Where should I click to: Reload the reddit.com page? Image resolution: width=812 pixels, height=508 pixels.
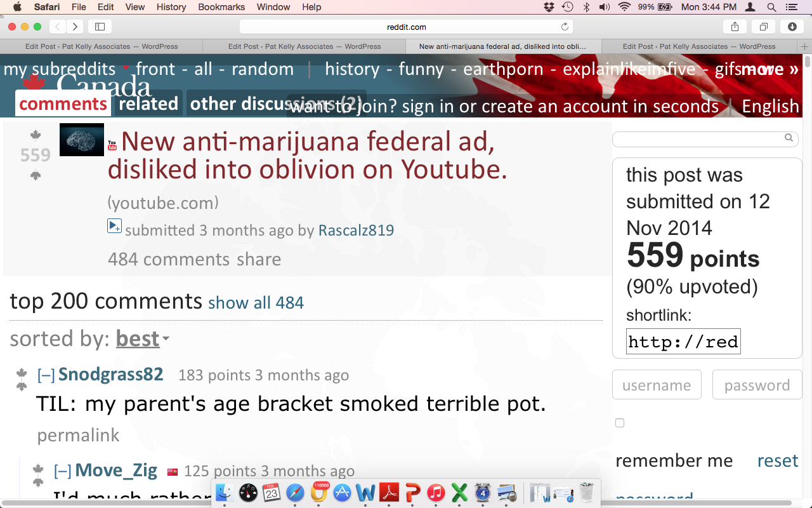coord(565,27)
